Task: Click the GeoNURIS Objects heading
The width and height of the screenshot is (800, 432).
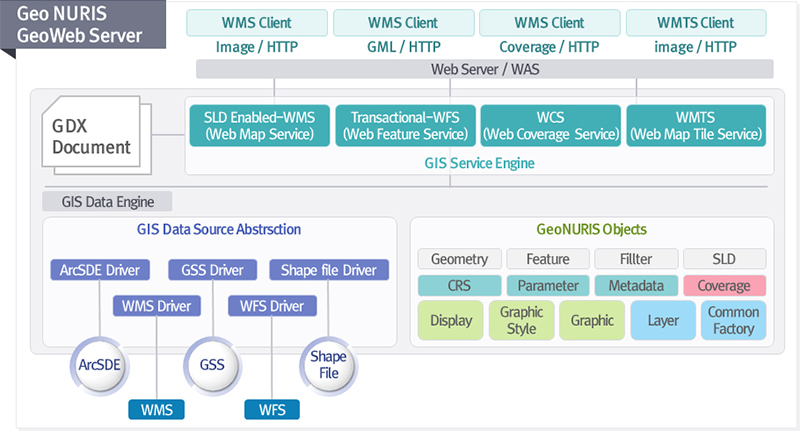Action: [591, 230]
